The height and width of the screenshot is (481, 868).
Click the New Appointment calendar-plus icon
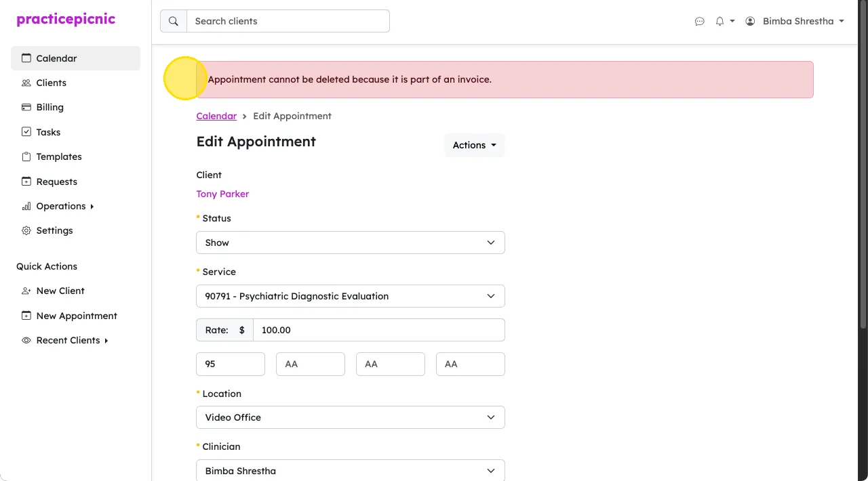[26, 316]
